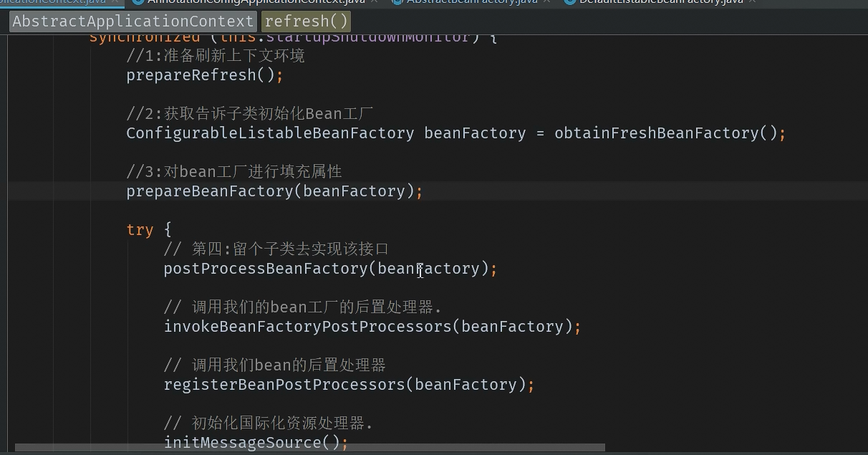Image resolution: width=868 pixels, height=455 pixels.
Task: Click the comment '//2:获取告诉子类初始化Bean工厂'
Action: pos(250,114)
